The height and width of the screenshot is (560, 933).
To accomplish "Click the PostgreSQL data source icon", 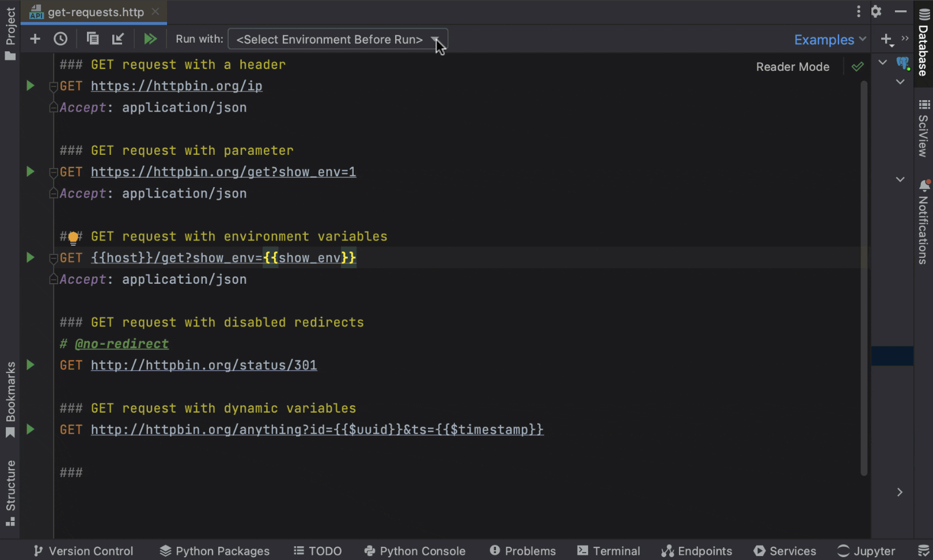I will click(x=902, y=63).
